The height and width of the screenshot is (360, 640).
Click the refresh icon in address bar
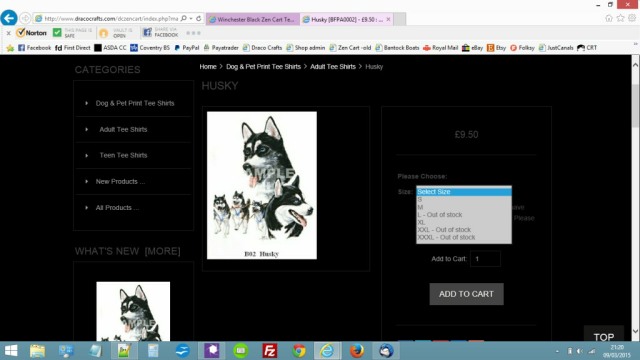(199, 18)
